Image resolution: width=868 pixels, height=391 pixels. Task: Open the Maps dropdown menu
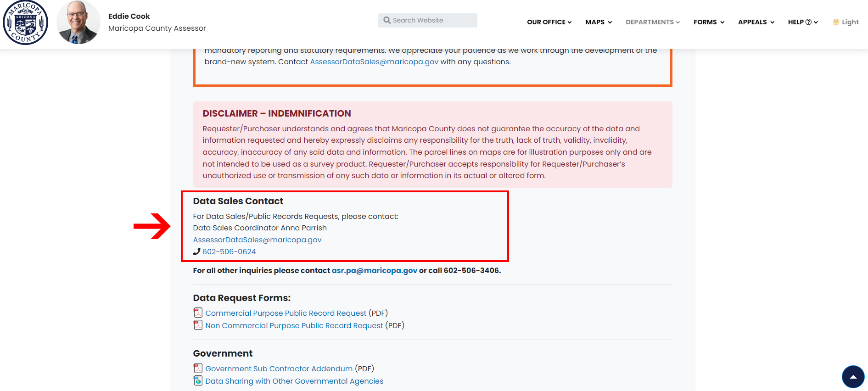click(x=598, y=22)
